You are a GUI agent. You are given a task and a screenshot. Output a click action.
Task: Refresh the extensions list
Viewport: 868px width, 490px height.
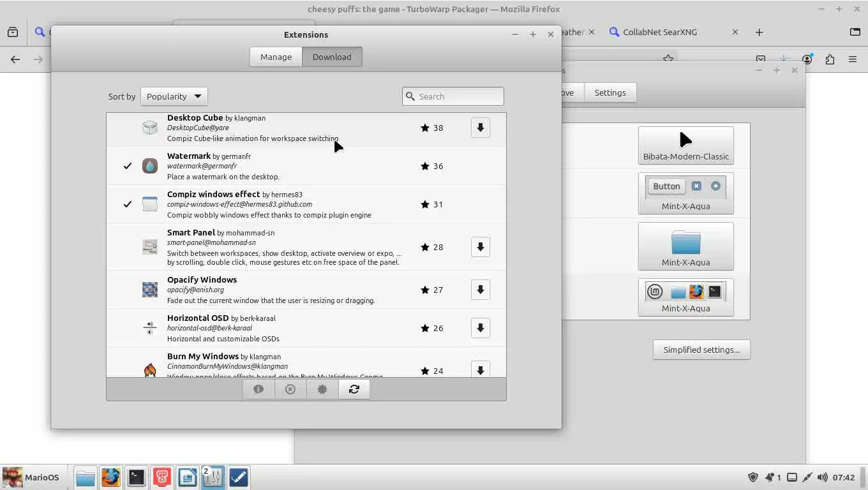coord(354,389)
